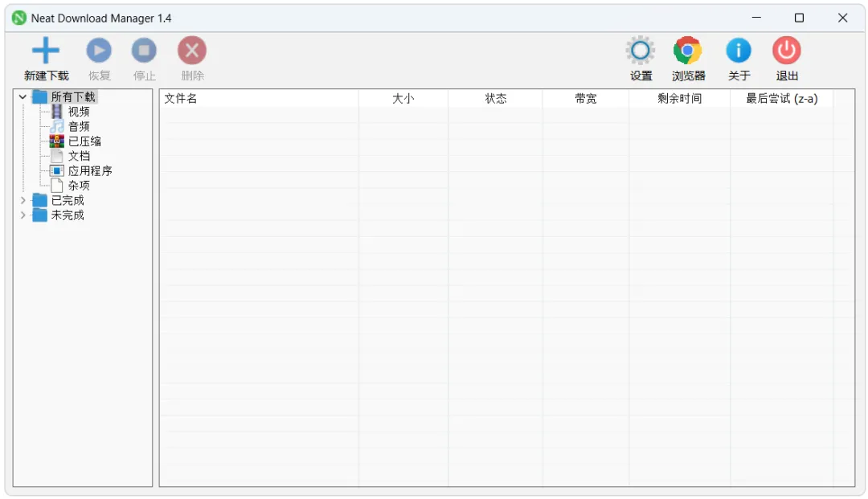Select the 已压缩 category label

coord(84,141)
